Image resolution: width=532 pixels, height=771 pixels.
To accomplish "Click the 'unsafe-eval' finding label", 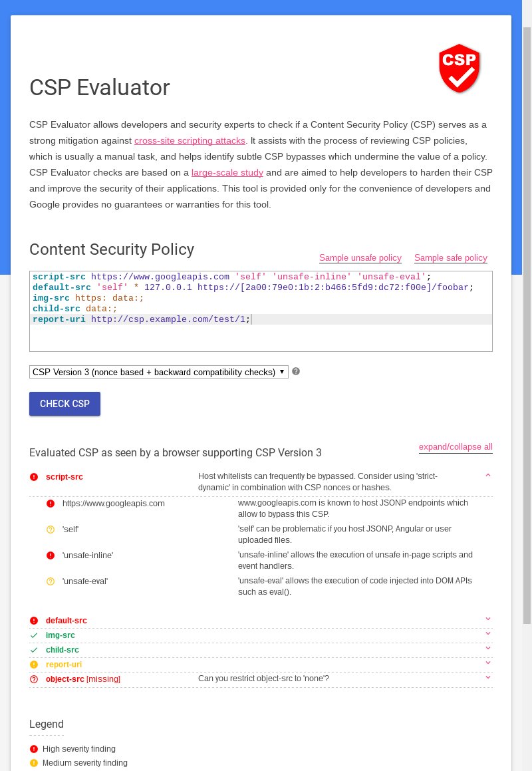I will pos(85,581).
